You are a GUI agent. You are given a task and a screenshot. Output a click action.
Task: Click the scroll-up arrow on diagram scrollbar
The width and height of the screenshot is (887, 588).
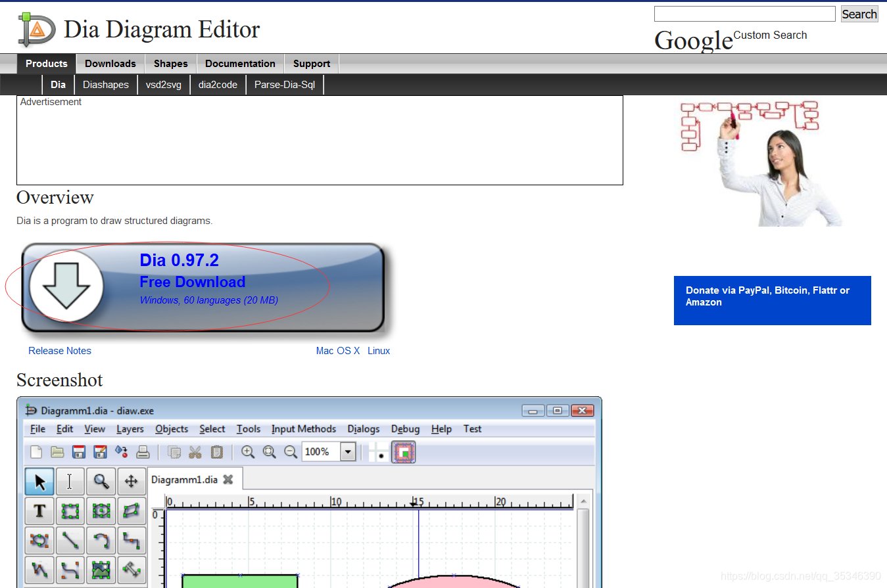point(583,501)
